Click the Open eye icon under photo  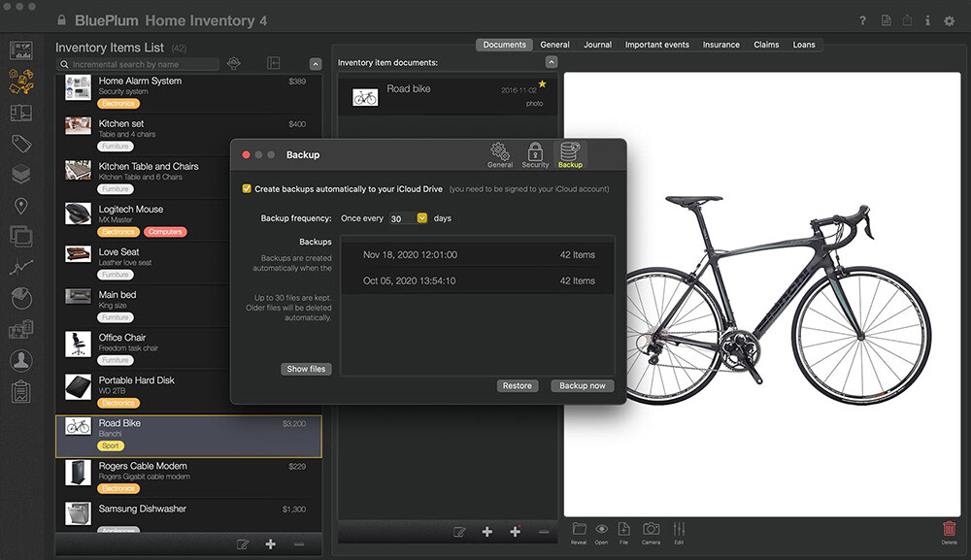601,533
